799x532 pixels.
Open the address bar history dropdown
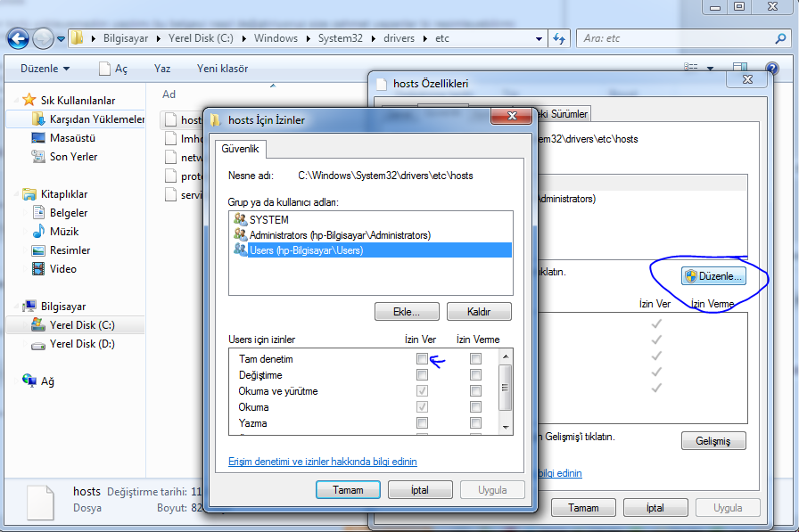(x=539, y=38)
